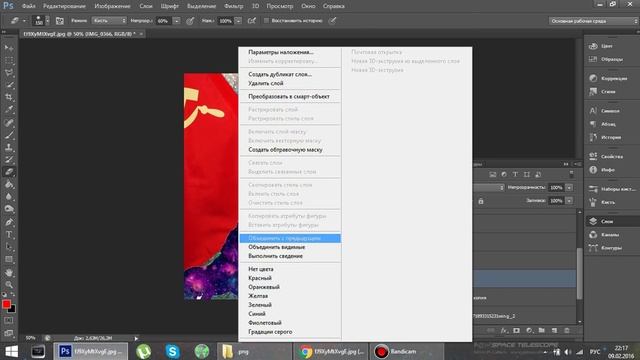Viewport: 640px width, 360px height.
Task: Click the fx layer style icon
Action: (x=504, y=331)
